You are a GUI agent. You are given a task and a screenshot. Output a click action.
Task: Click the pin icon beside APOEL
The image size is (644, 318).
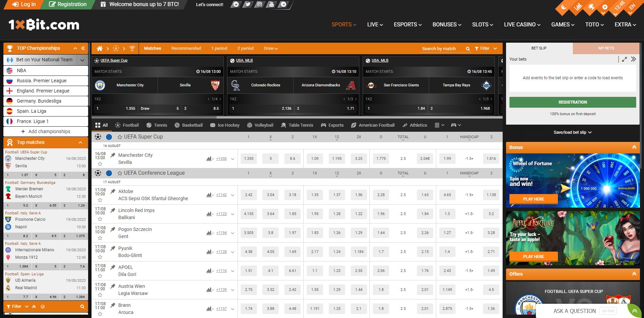[113, 267]
